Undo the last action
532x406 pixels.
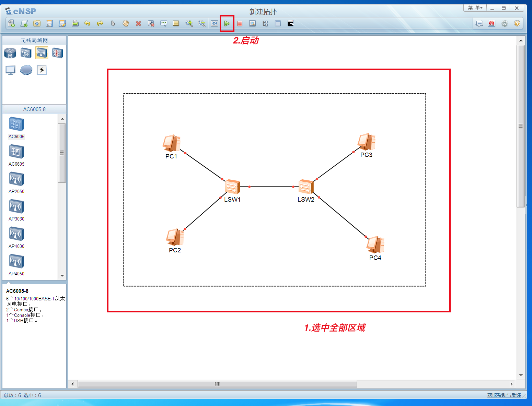88,23
